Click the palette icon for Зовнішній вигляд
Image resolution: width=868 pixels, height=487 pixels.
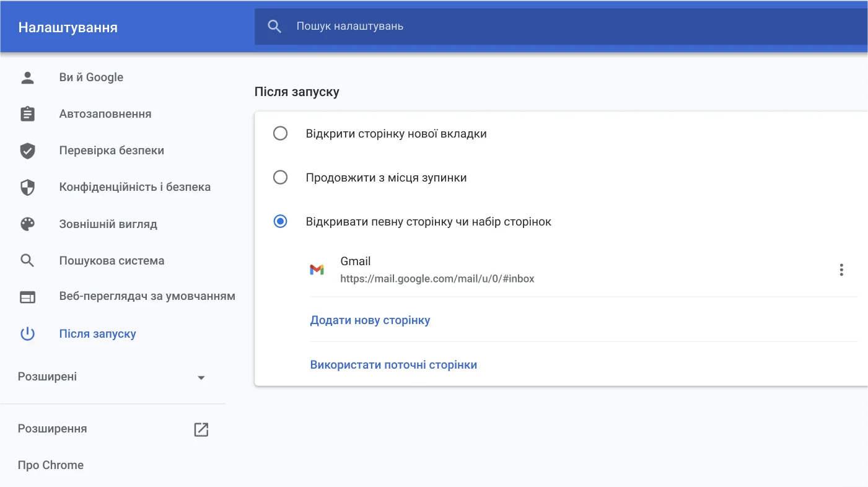click(x=27, y=224)
